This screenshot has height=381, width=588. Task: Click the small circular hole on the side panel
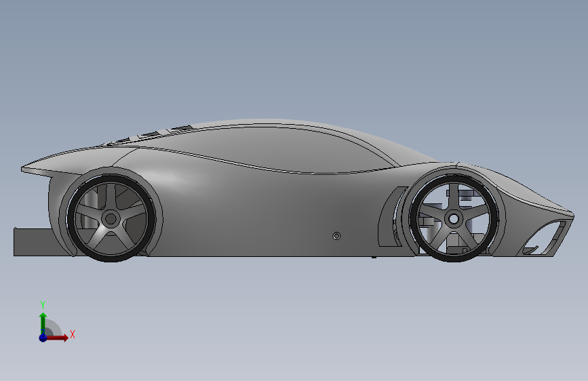[x=336, y=236]
